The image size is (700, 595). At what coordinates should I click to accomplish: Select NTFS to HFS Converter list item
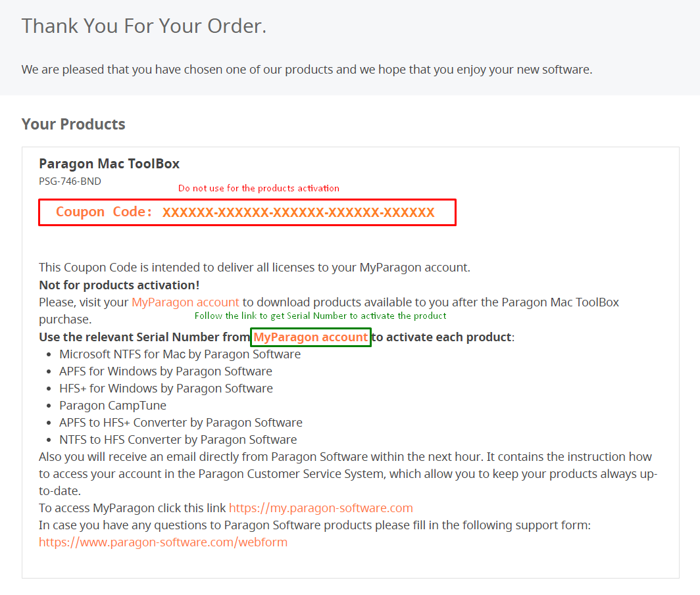pyautogui.click(x=178, y=440)
